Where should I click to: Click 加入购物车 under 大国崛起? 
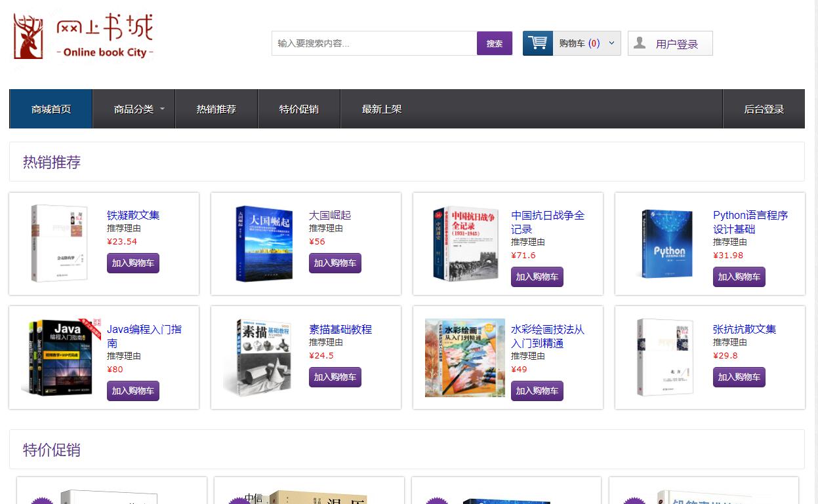(335, 263)
